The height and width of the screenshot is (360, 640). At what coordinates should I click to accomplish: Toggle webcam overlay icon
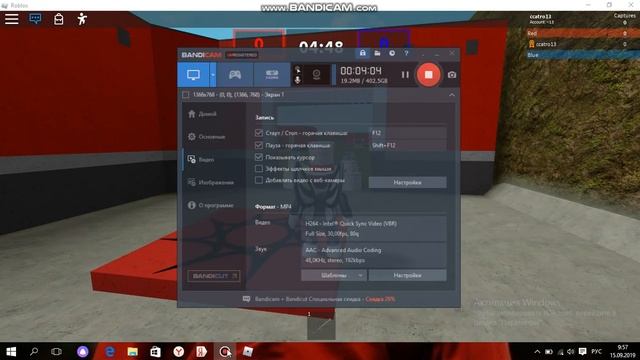click(316, 75)
